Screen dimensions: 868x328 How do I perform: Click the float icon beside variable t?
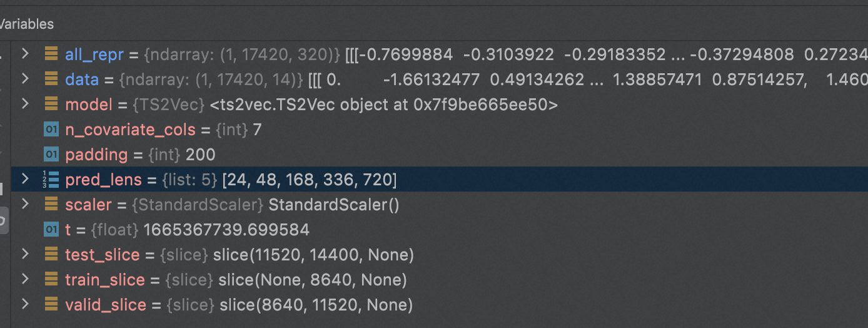coord(51,230)
